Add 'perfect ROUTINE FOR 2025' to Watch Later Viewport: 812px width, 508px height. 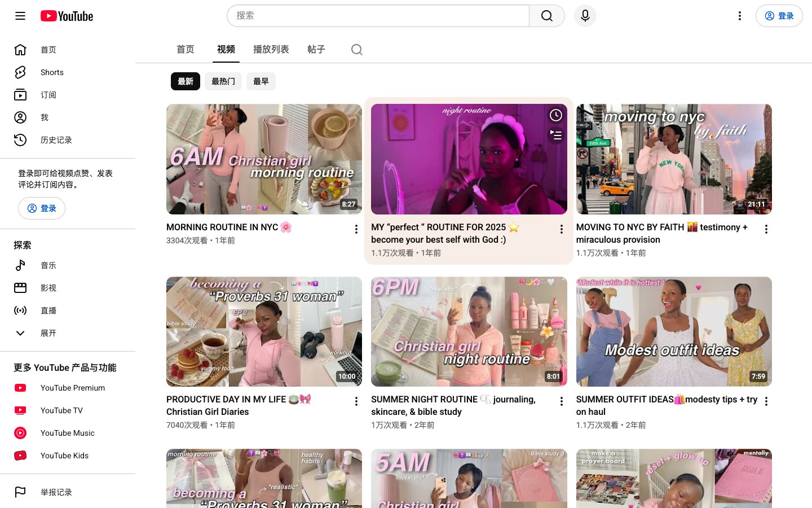(x=556, y=115)
